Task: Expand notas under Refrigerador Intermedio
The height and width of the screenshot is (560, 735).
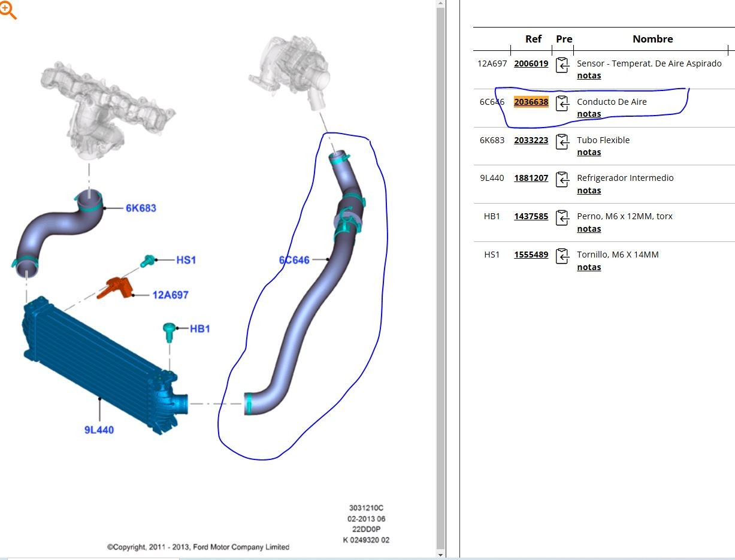Action: tap(588, 190)
